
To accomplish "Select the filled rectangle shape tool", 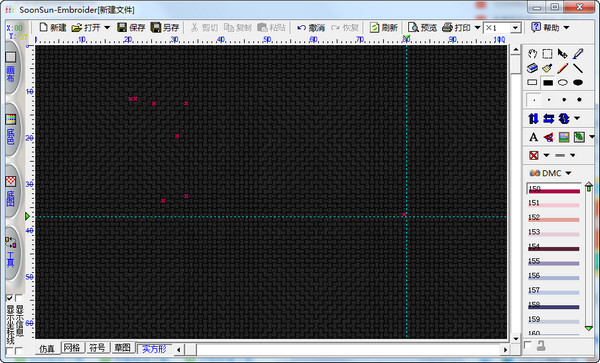I will 548,83.
